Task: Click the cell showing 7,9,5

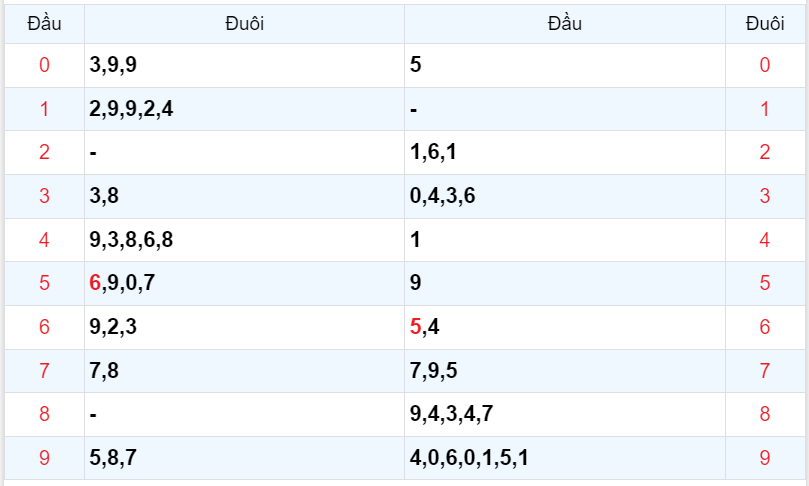Action: [433, 371]
